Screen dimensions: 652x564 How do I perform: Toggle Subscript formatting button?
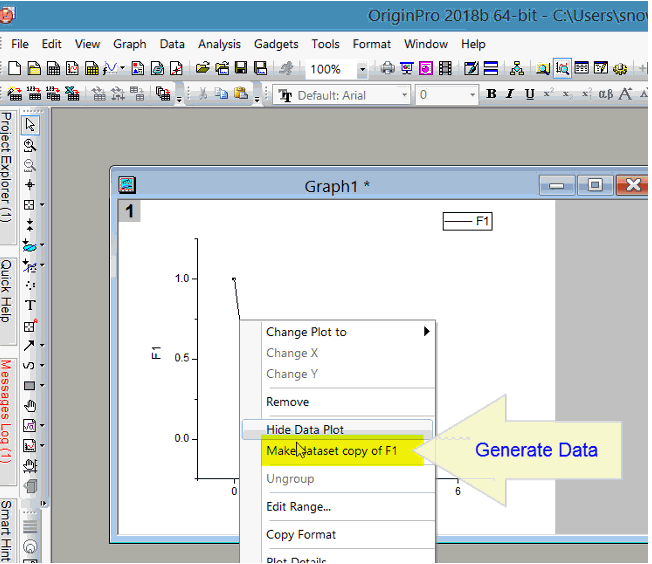[x=567, y=94]
